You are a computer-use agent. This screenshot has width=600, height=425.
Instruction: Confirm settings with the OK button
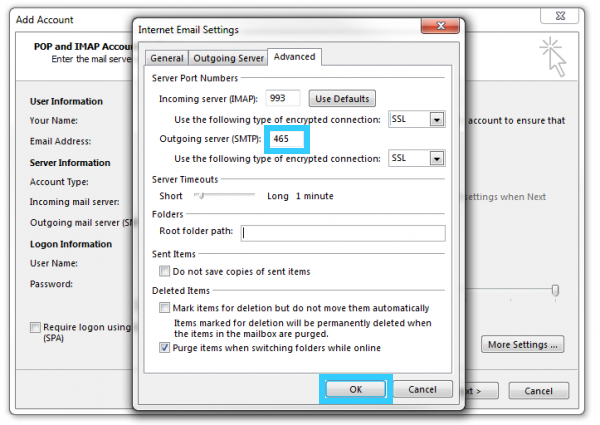[x=356, y=389]
